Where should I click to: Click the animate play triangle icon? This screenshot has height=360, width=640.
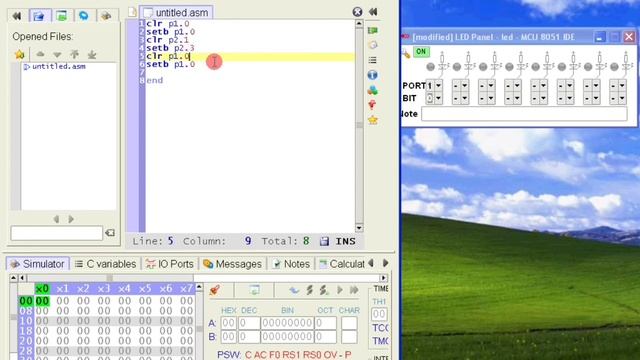pyautogui.click(x=340, y=290)
